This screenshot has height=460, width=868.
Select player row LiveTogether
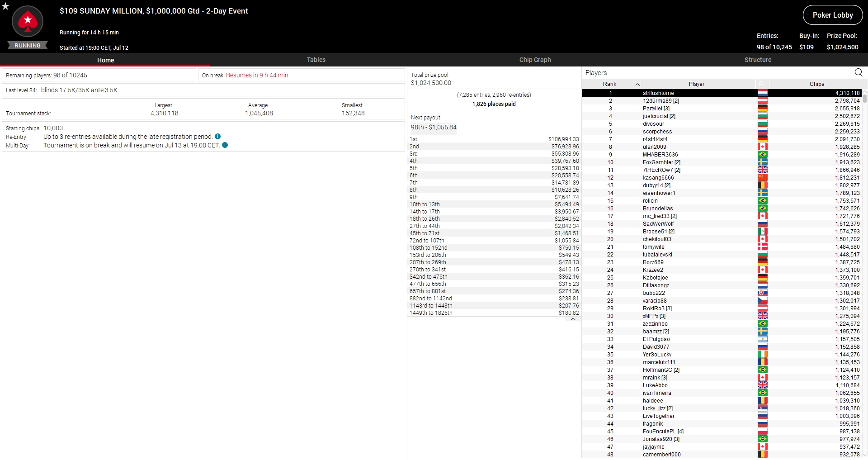pyautogui.click(x=722, y=416)
